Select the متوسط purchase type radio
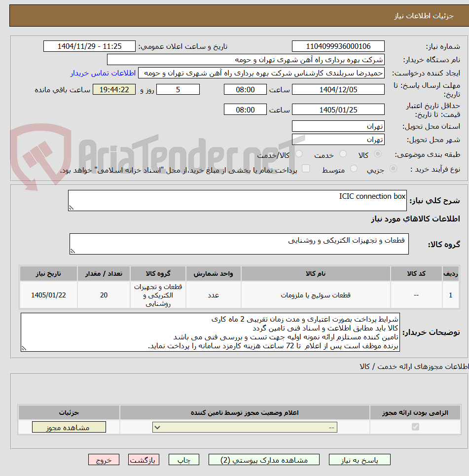 click(354, 169)
